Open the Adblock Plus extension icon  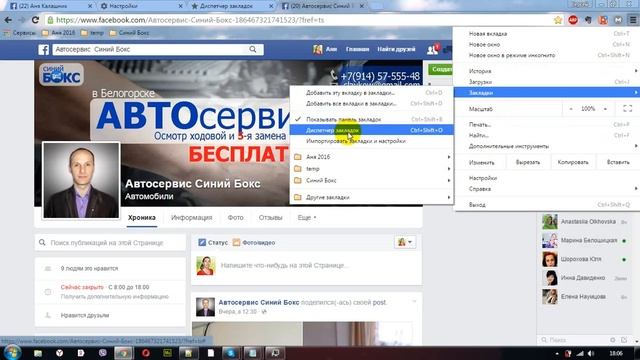[573, 20]
